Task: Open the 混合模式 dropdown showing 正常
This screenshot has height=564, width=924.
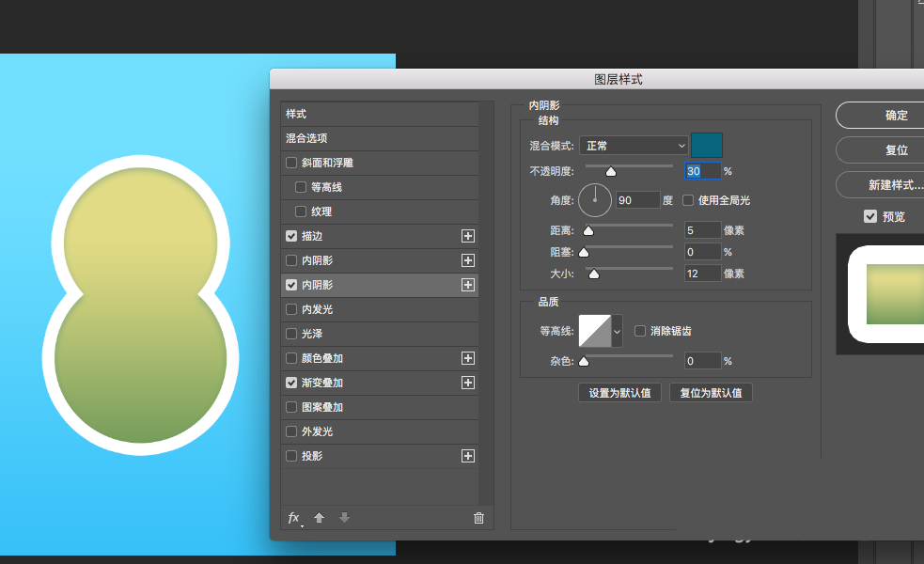Action: tap(634, 146)
